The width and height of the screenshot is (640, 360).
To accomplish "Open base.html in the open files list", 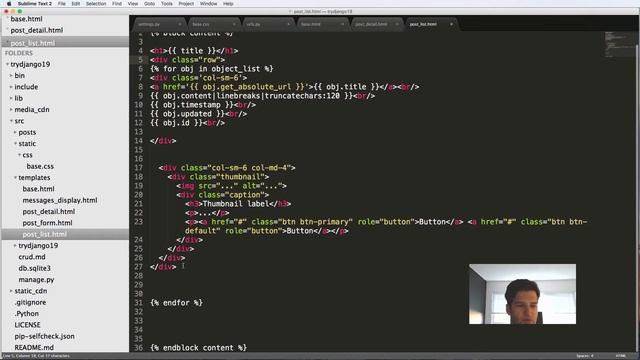I will [x=27, y=19].
